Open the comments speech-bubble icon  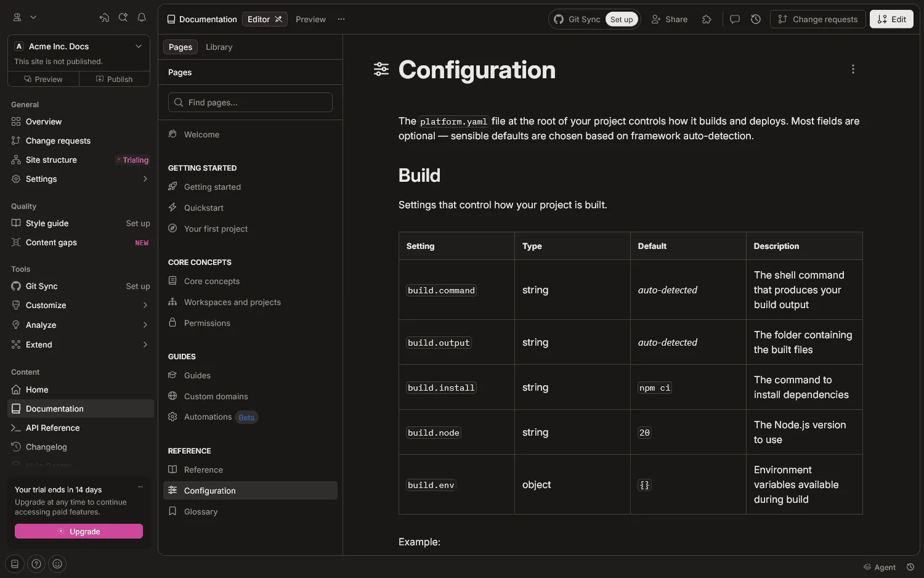(x=735, y=19)
